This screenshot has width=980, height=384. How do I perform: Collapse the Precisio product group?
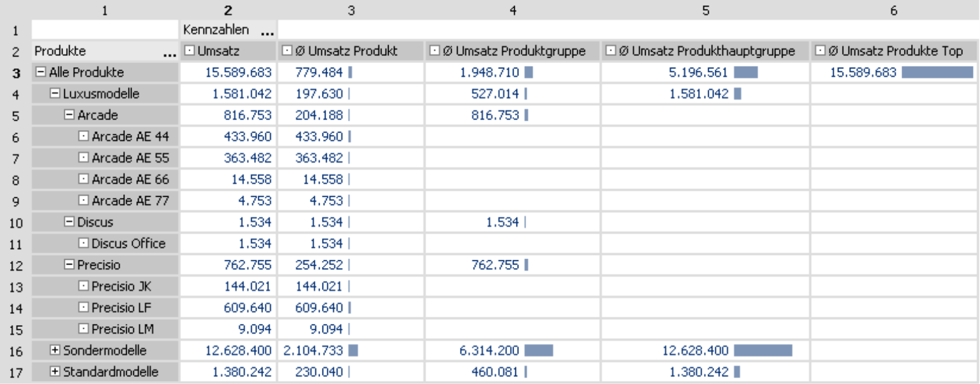[x=69, y=264]
